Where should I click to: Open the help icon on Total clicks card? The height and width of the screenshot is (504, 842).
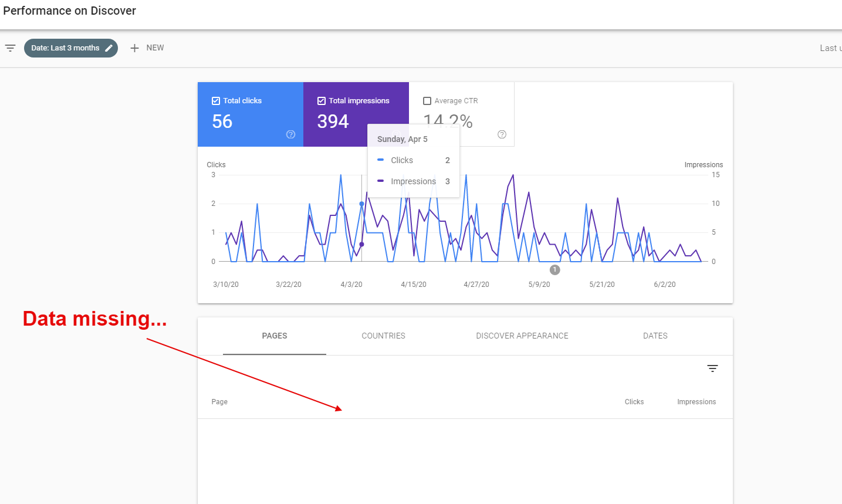coord(290,134)
